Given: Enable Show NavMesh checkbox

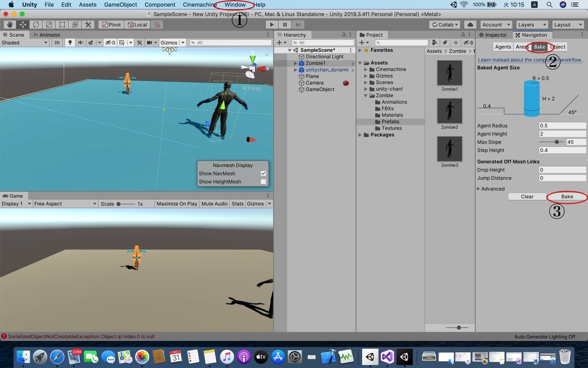Looking at the screenshot, I should (263, 173).
